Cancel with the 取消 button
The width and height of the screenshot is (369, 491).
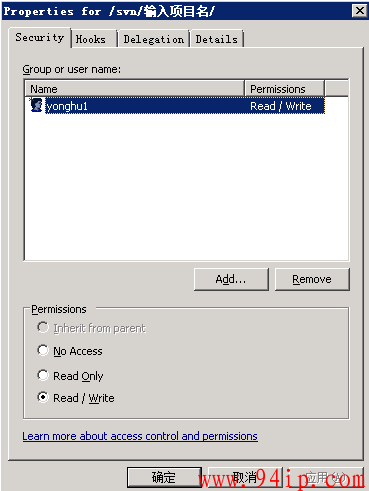(x=245, y=477)
